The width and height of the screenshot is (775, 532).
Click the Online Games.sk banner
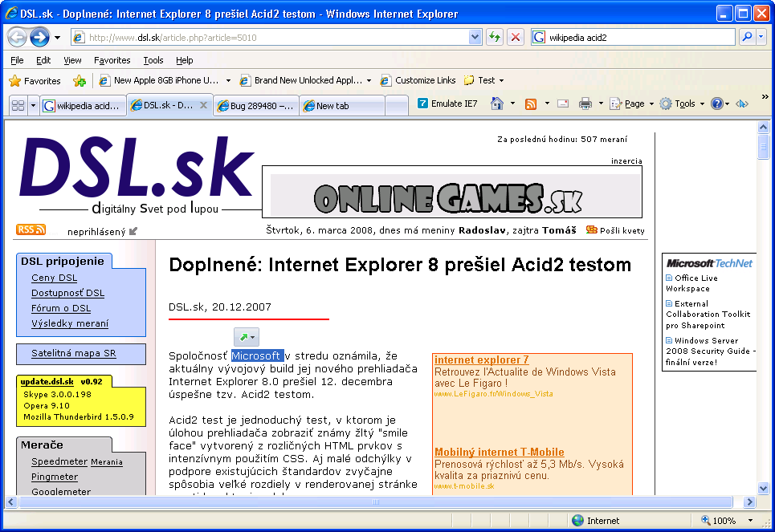click(x=452, y=192)
